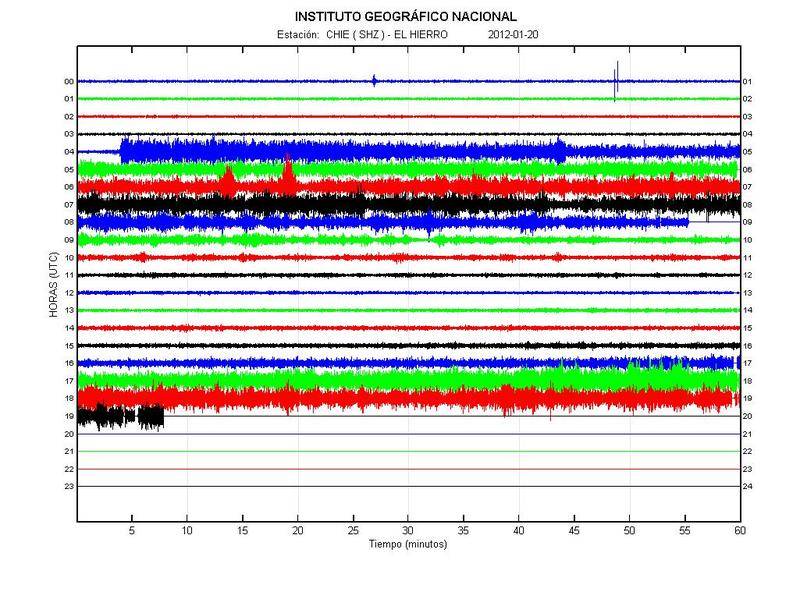Image resolution: width=800 pixels, height=599 pixels.
Task: Select the green high-amplitude trace for hour 18
Action: pyautogui.click(x=400, y=381)
